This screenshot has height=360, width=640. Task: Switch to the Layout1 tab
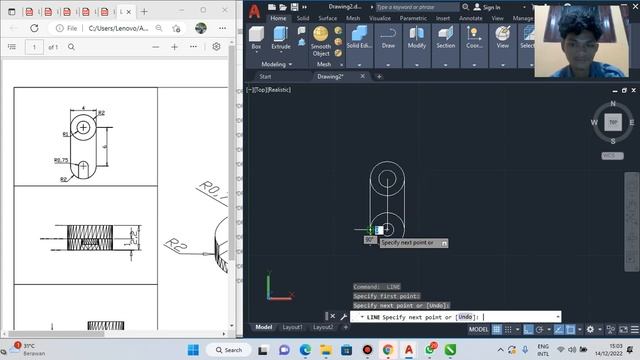click(x=292, y=327)
